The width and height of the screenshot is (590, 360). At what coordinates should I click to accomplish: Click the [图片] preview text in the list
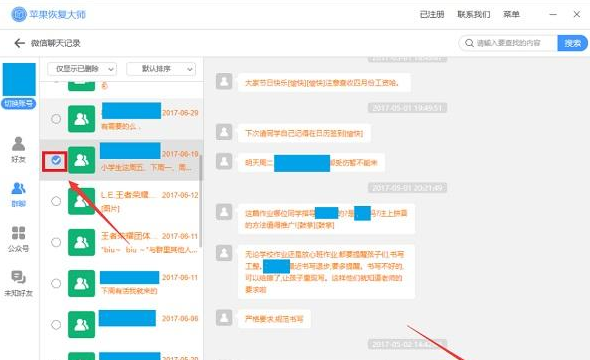(x=110, y=208)
